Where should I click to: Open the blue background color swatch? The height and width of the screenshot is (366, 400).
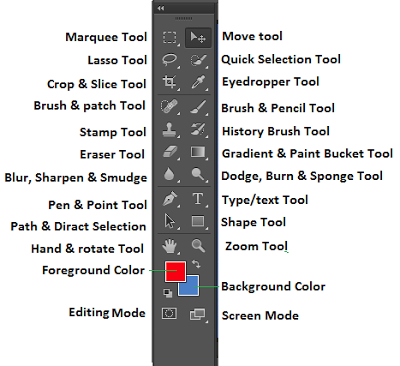coord(191,288)
